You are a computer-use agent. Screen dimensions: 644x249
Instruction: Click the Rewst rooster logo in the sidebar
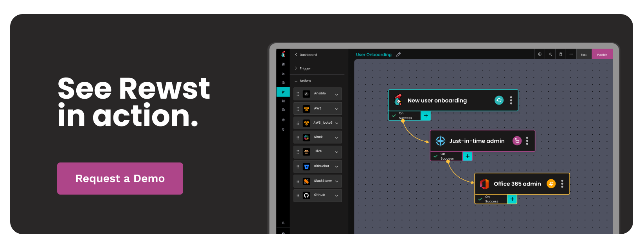click(283, 54)
